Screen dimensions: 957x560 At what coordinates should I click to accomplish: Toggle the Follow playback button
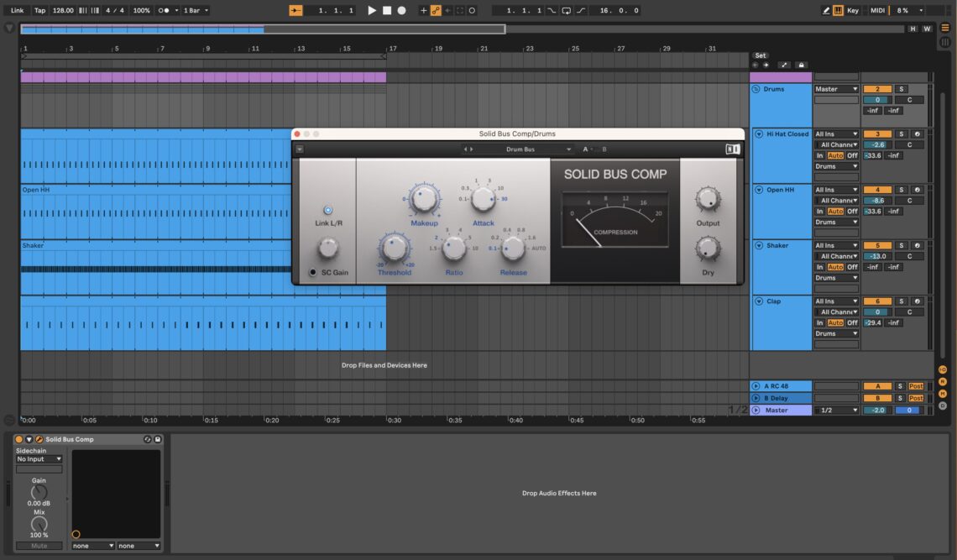[295, 10]
